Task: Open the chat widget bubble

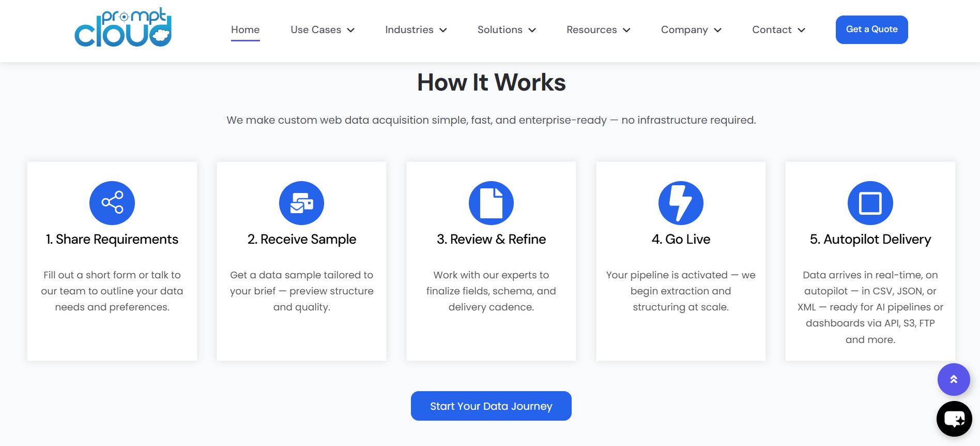Action: pyautogui.click(x=954, y=419)
